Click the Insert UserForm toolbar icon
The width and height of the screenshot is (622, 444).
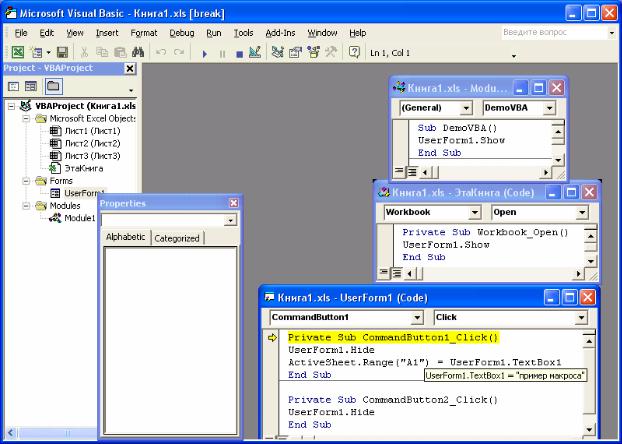point(36,52)
